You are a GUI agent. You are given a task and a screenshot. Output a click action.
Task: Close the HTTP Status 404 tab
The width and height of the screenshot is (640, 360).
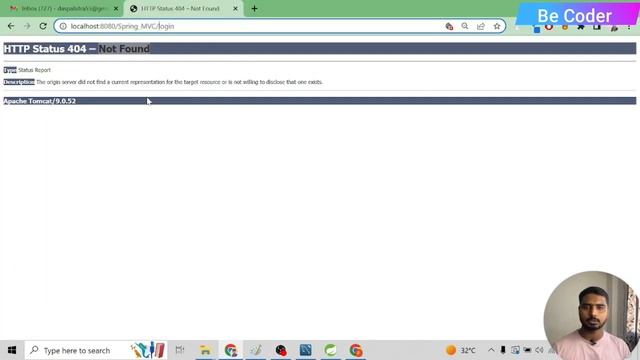235,9
